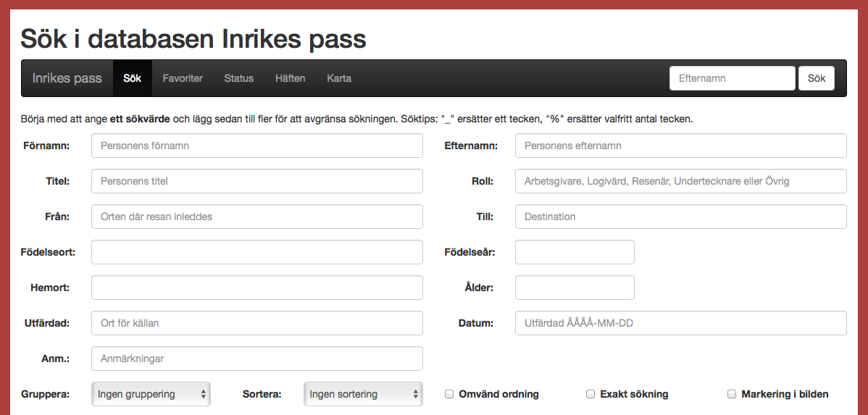Open the Inrikes pass brand link
868x415 pixels.
point(67,78)
